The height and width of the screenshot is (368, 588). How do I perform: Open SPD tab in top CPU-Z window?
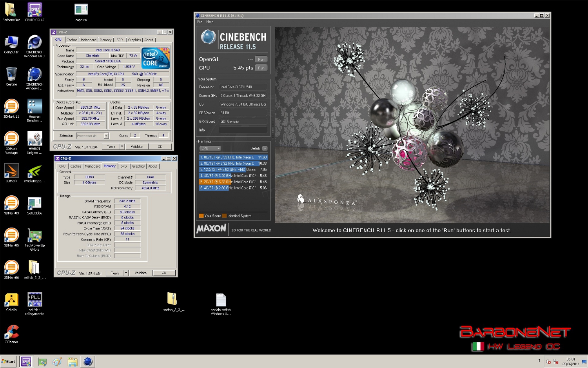tap(120, 40)
